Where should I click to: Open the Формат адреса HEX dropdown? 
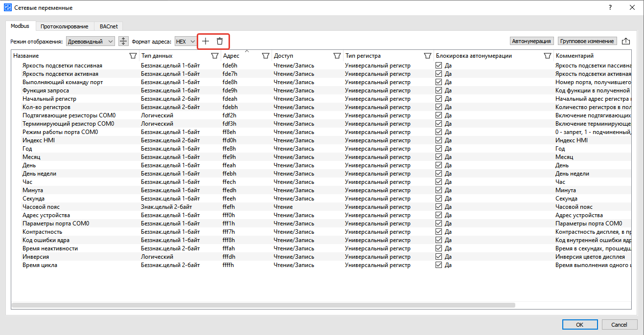(x=185, y=42)
